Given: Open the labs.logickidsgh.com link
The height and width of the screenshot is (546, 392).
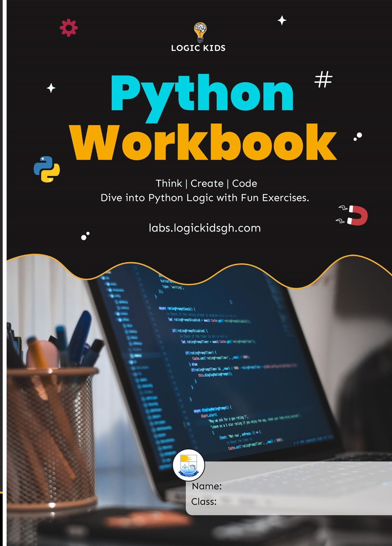Looking at the screenshot, I should click(204, 228).
